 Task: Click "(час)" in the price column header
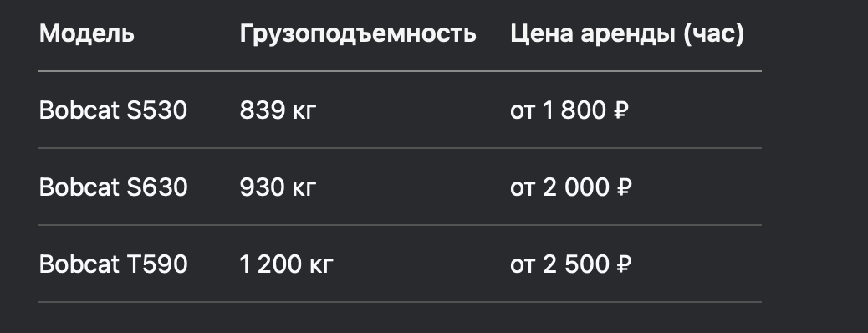[713, 34]
